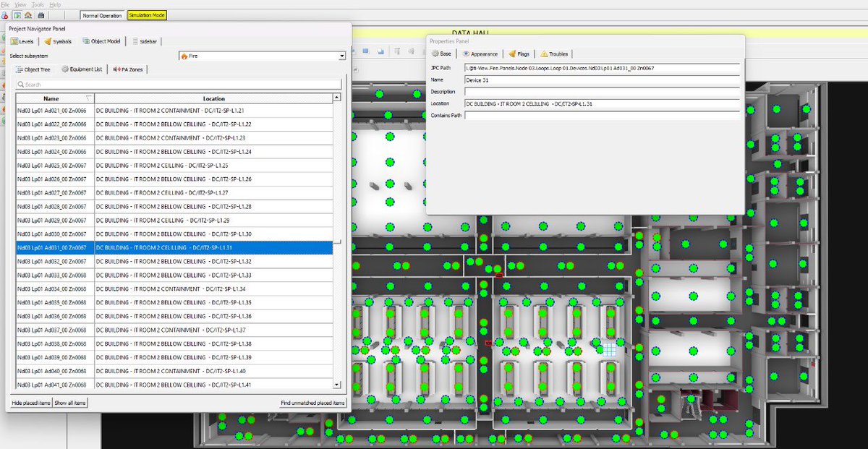The height and width of the screenshot is (449, 868).
Task: Click Find unmatched placed items button
Action: [x=313, y=403]
